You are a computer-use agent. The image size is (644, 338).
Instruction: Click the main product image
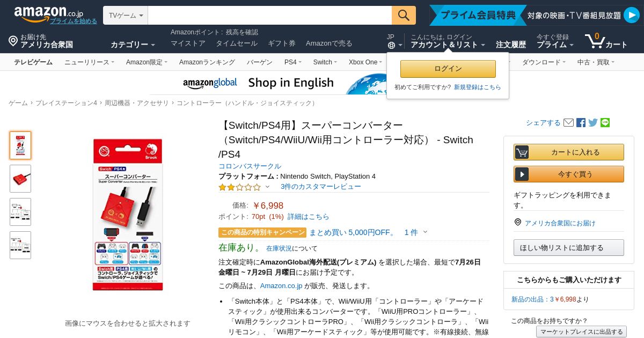128,215
